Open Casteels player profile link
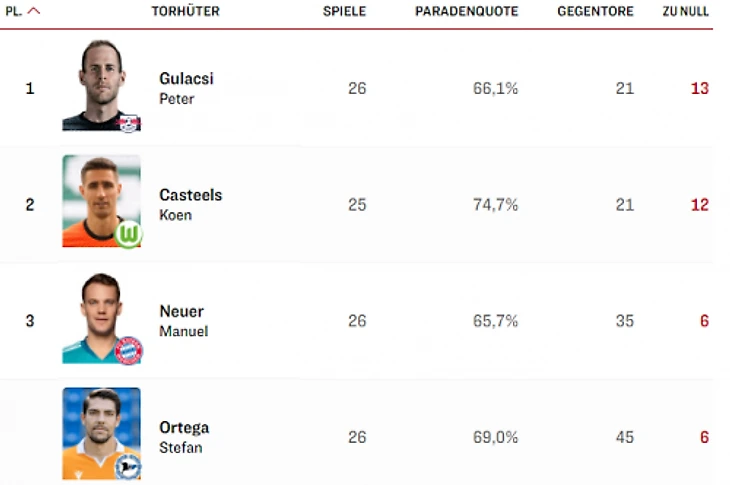The image size is (730, 485). pos(190,195)
